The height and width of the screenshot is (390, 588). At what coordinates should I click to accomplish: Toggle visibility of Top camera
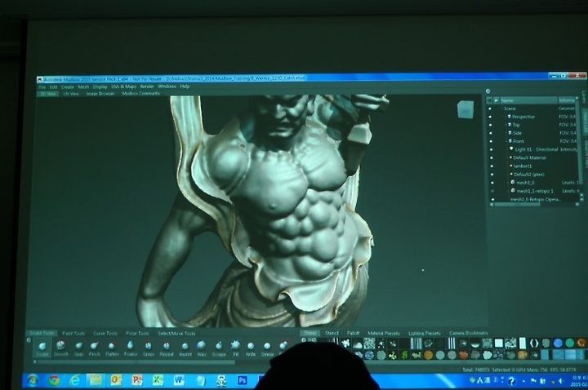tap(490, 125)
